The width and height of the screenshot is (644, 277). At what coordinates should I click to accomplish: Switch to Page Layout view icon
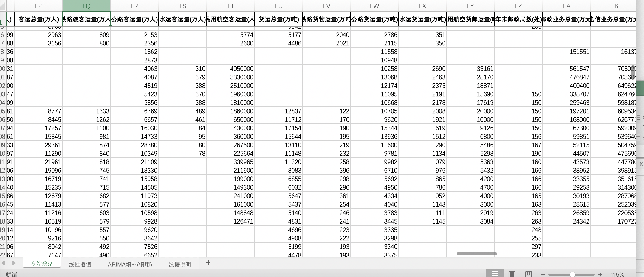coord(512,274)
